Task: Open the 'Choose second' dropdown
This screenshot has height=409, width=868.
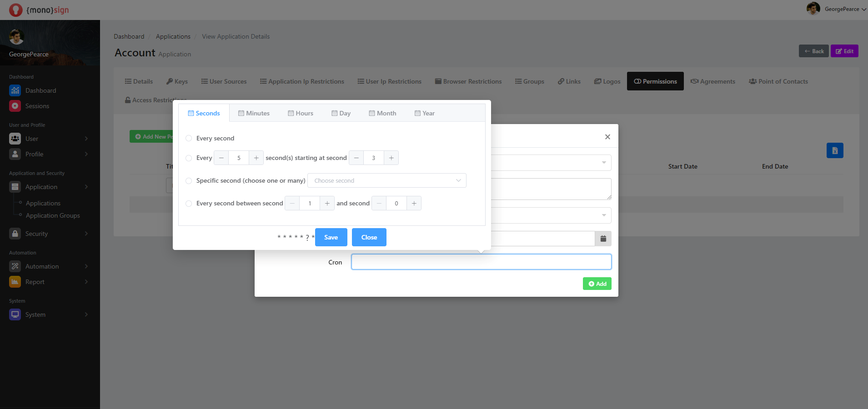Action: pos(386,181)
